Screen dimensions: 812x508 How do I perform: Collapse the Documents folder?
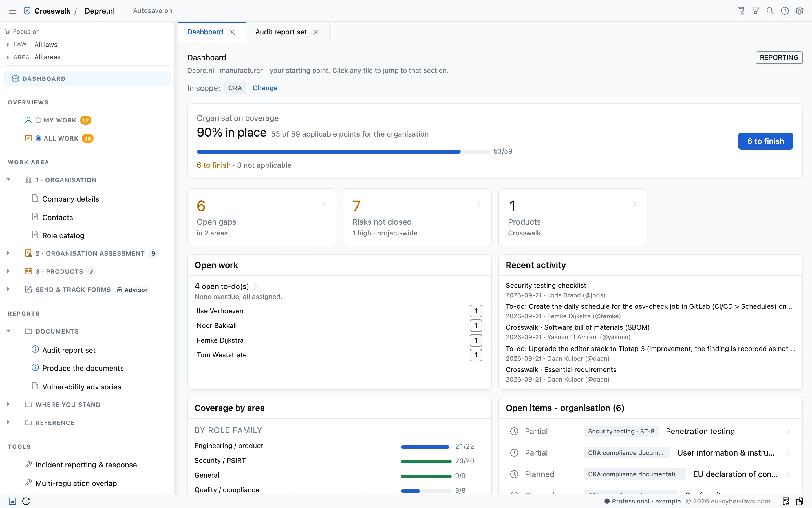(8, 331)
